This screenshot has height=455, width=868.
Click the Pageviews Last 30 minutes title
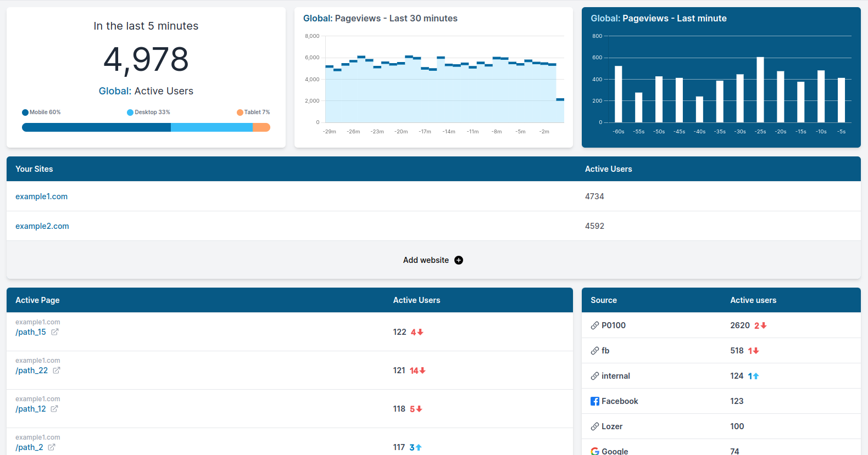pyautogui.click(x=380, y=18)
